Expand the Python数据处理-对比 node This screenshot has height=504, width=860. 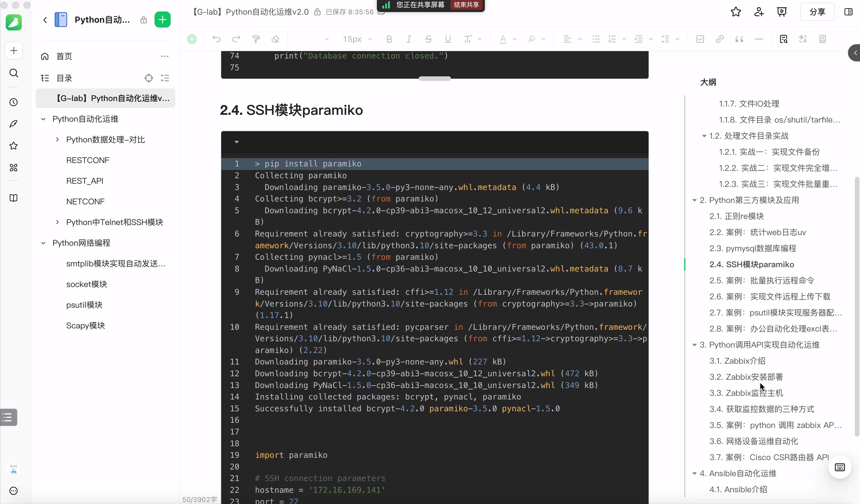(57, 139)
